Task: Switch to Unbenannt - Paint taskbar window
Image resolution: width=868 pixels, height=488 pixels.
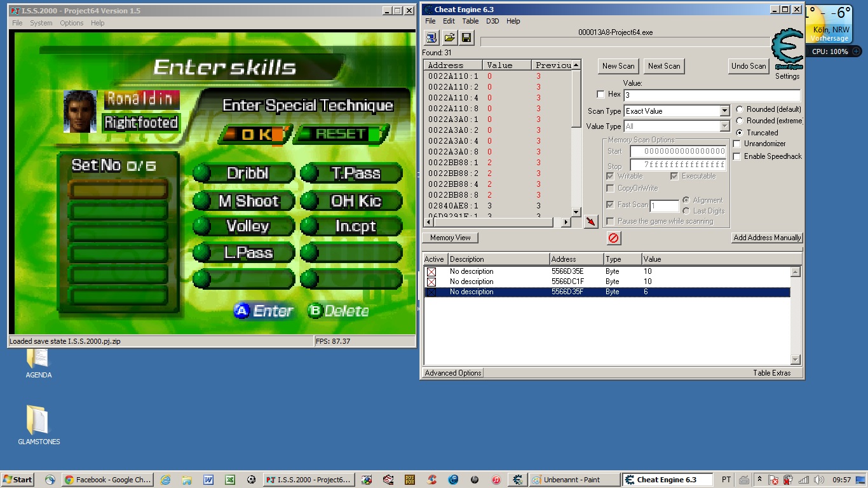Action: [x=574, y=480]
